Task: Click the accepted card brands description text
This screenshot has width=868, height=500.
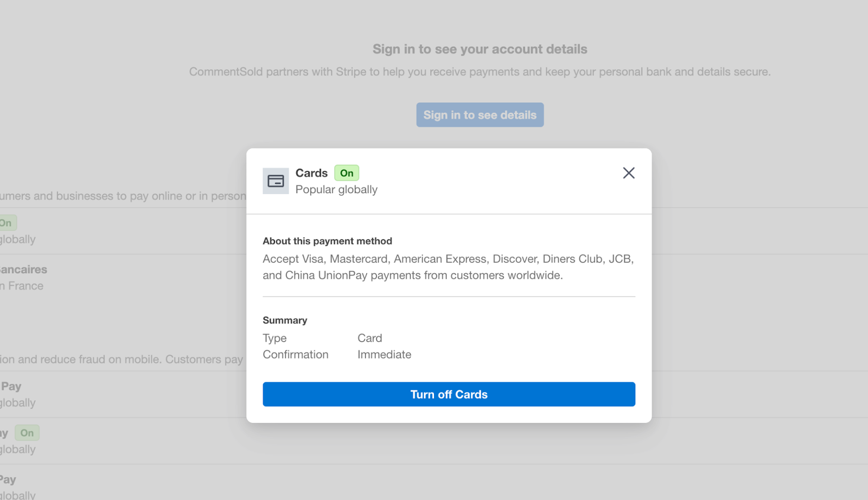Action: pyautogui.click(x=448, y=267)
